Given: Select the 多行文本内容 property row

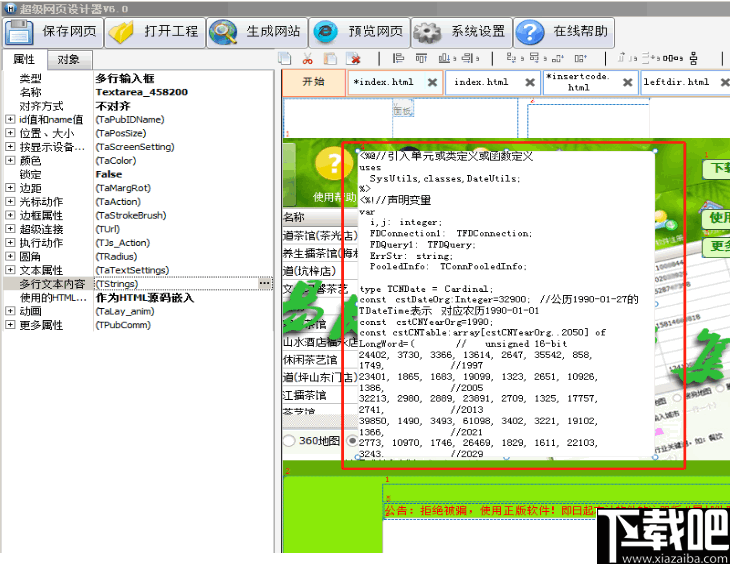Looking at the screenshot, I should [x=138, y=284].
